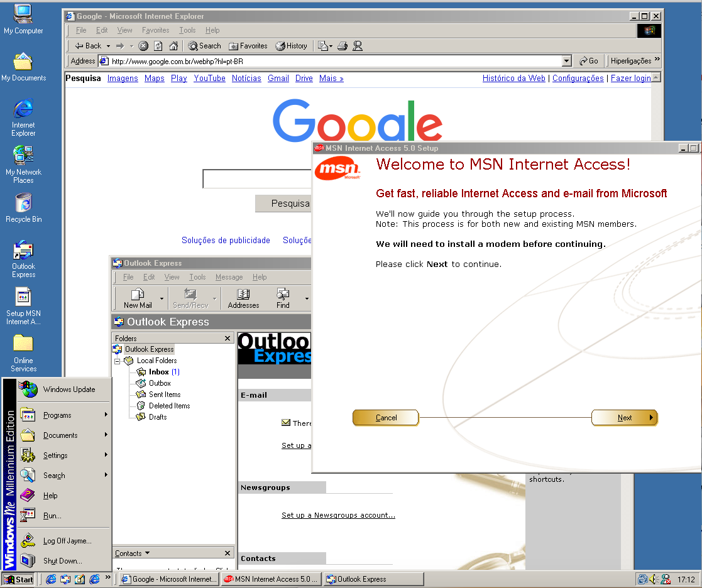Click the Home icon in Internet Explorer toolbar

point(173,46)
